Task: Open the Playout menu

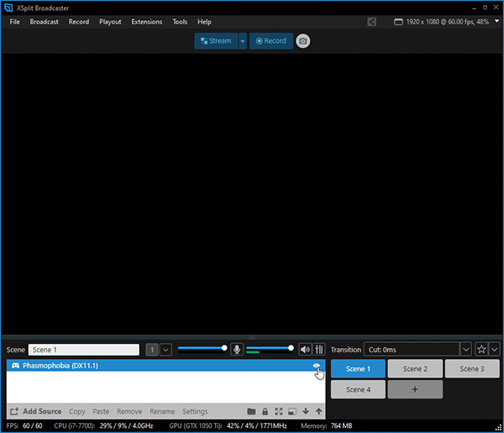Action: point(110,22)
